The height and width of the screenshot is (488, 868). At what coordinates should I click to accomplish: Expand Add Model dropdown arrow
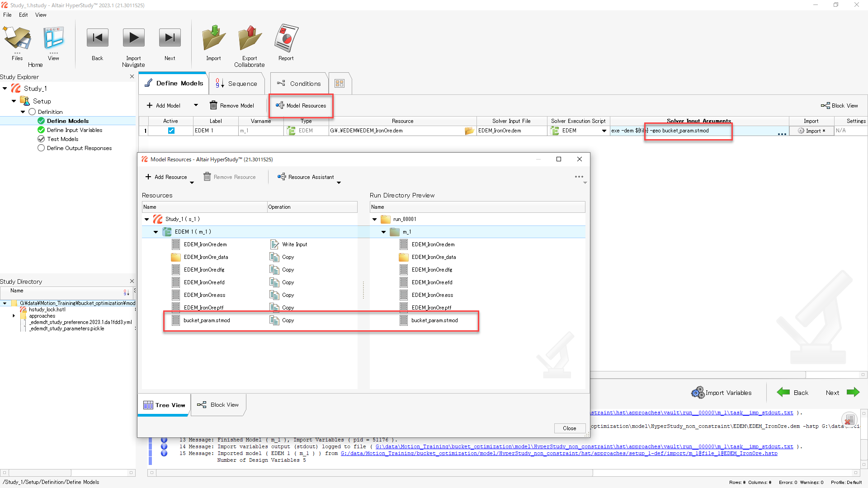tap(196, 105)
